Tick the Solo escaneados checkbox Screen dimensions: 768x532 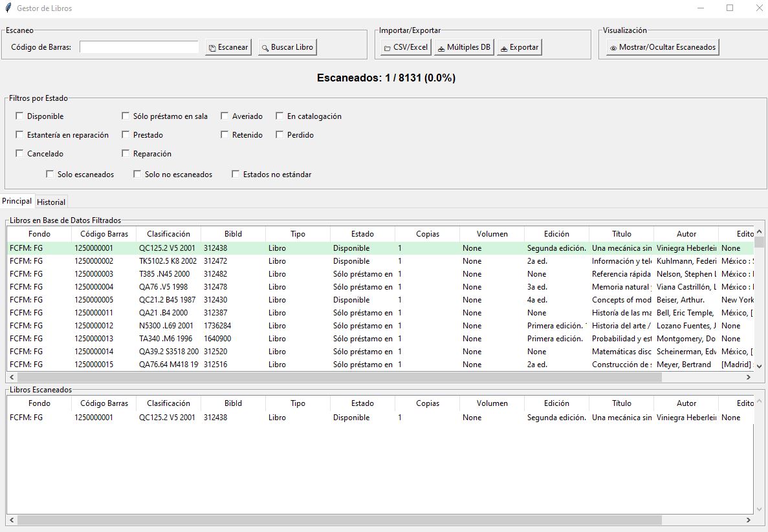coord(50,175)
